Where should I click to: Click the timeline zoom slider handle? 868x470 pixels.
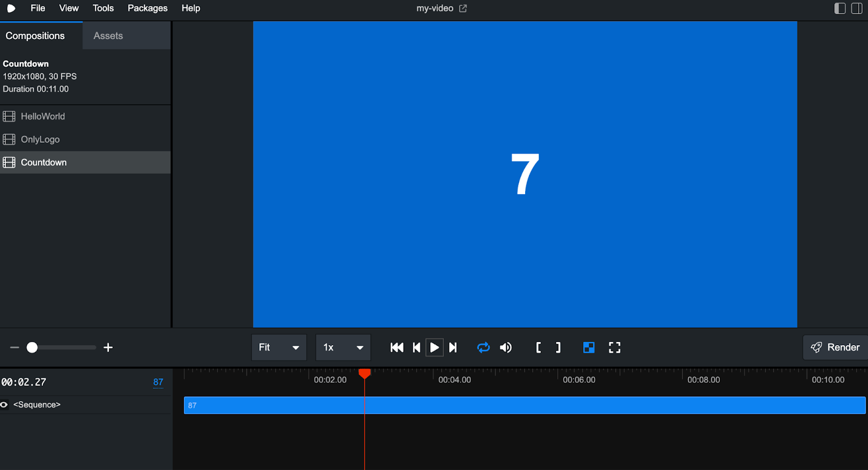32,347
